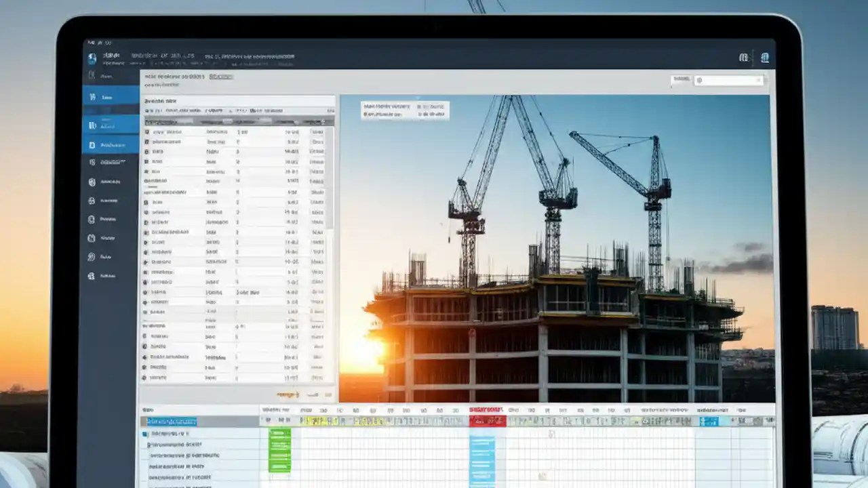This screenshot has height=488, width=868.
Task: Open the user profile icon in the top-right corner
Action: (765, 57)
